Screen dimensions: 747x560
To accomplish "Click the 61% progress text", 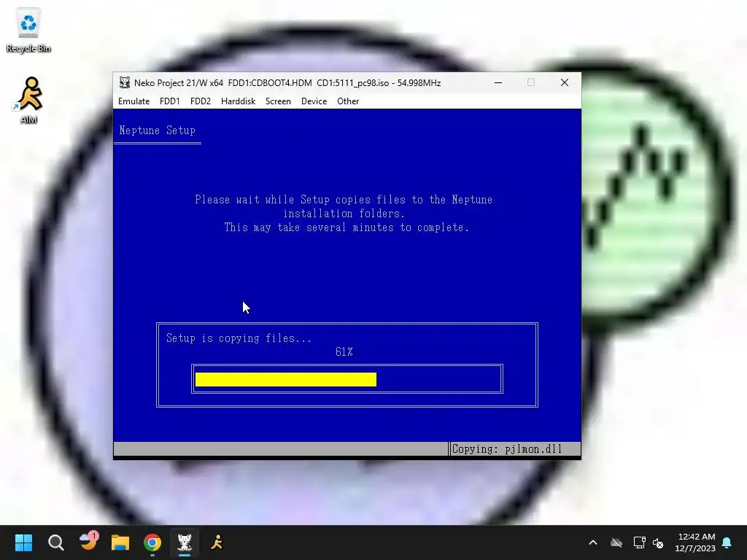I will click(x=344, y=352).
